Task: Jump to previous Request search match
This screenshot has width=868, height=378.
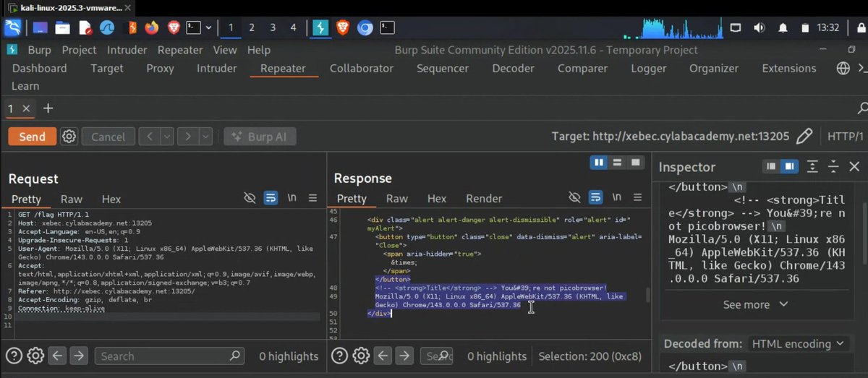Action: click(x=58, y=356)
